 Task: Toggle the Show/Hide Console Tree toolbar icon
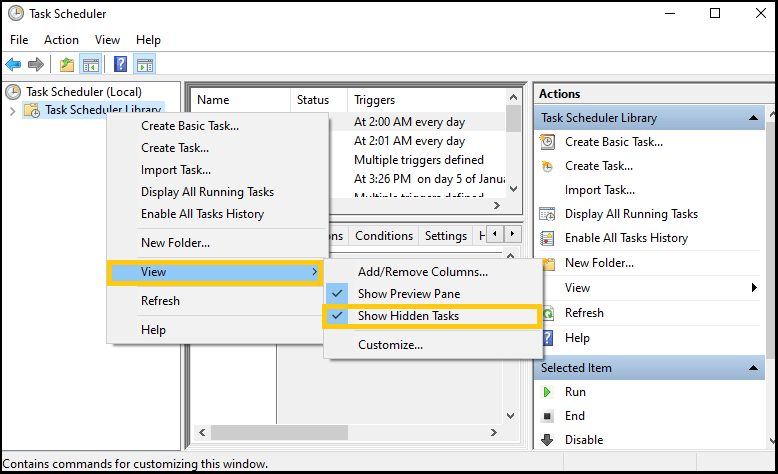pyautogui.click(x=91, y=65)
